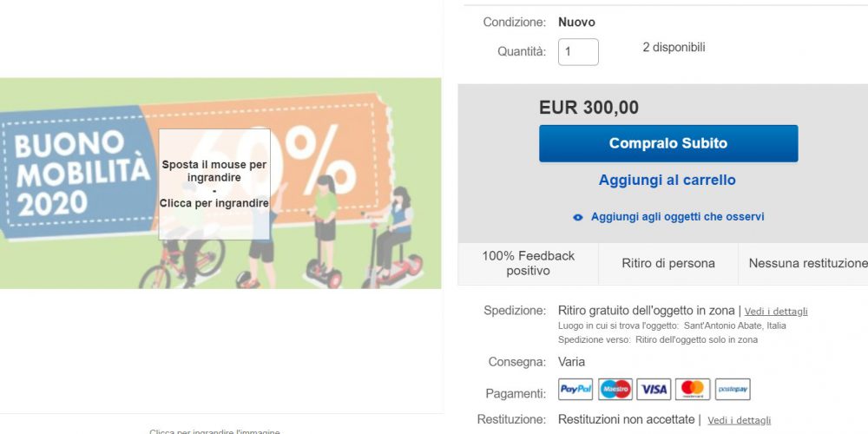The width and height of the screenshot is (868, 434).
Task: Click the VISA payment icon
Action: tap(654, 389)
